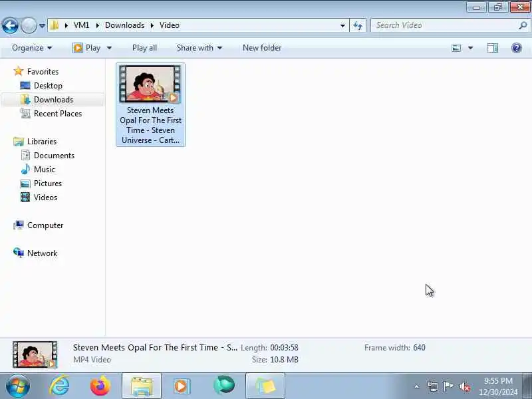
Task: Select Computer in navigation pane
Action: click(45, 225)
